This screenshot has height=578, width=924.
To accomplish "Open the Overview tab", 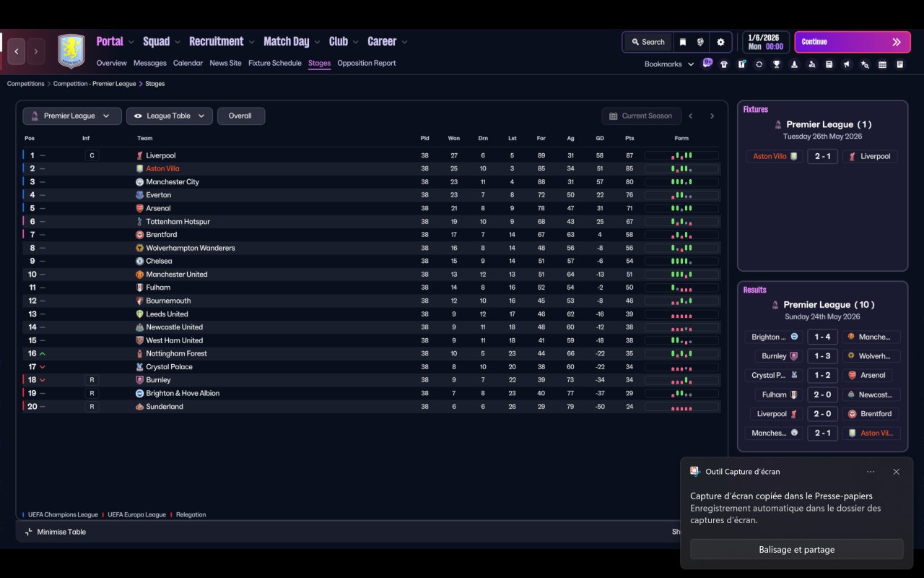I will click(112, 63).
